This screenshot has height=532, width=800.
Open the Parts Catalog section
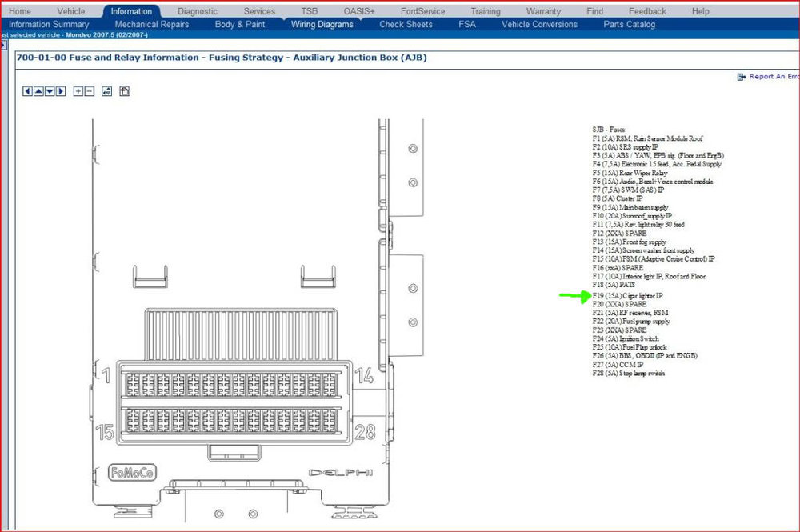[629, 25]
